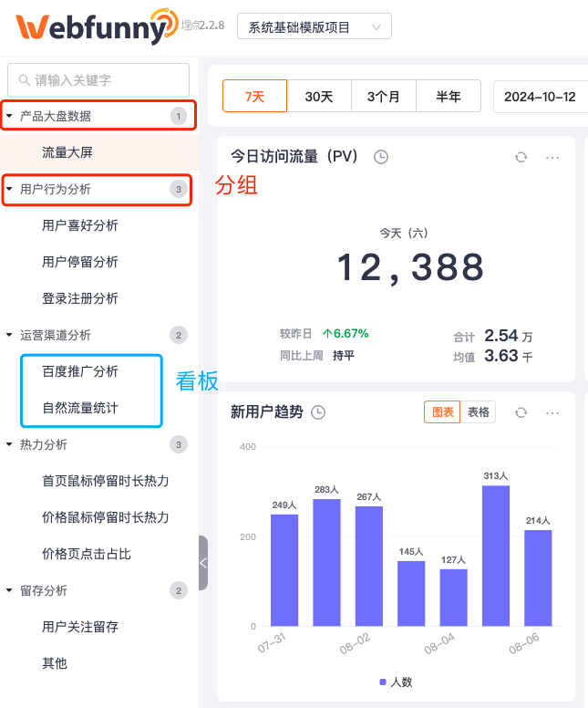Collapse the 产品大盘数据 group arrow
The height and width of the screenshot is (708, 588).
9,116
